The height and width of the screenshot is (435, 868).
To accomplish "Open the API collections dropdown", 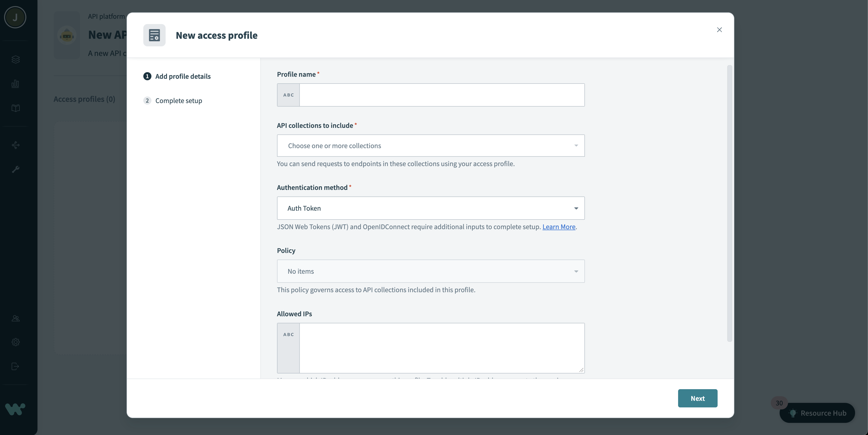I will (430, 146).
